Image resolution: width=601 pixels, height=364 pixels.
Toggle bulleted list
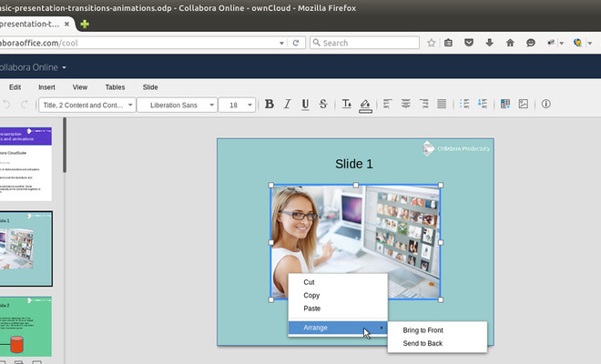(x=464, y=104)
